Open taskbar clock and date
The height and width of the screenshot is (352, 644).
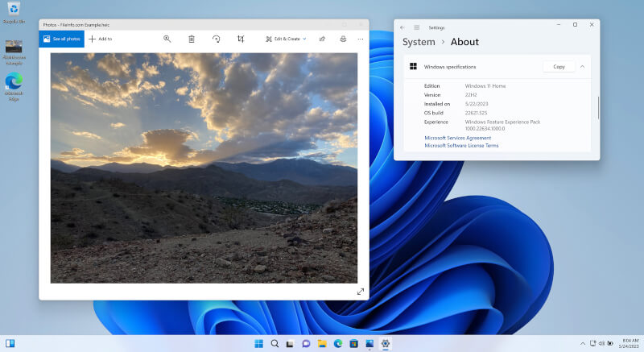[x=629, y=343]
